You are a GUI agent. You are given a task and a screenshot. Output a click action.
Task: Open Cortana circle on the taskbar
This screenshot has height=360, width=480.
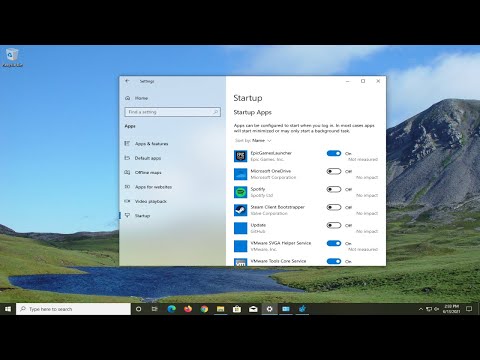[x=138, y=309]
